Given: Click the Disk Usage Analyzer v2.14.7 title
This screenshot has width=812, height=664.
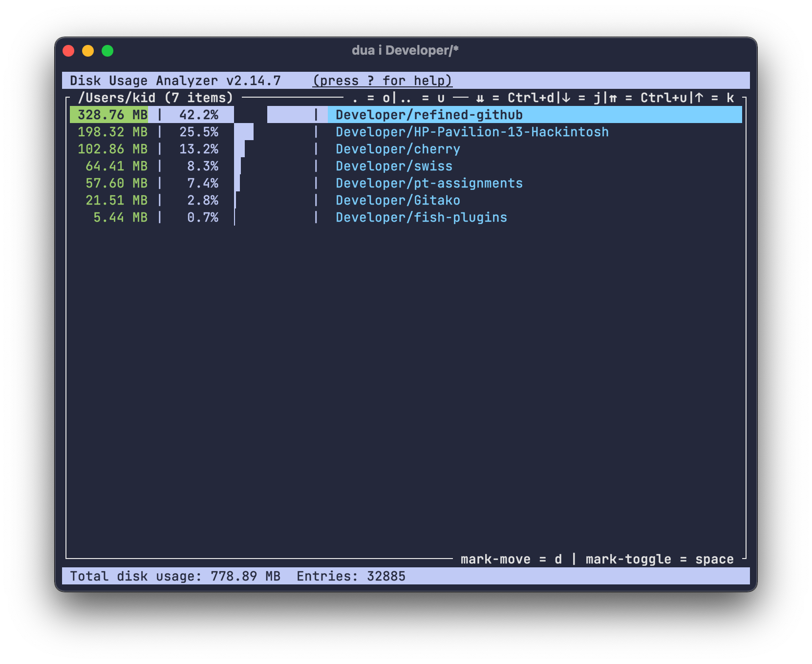Looking at the screenshot, I should pyautogui.click(x=175, y=81).
